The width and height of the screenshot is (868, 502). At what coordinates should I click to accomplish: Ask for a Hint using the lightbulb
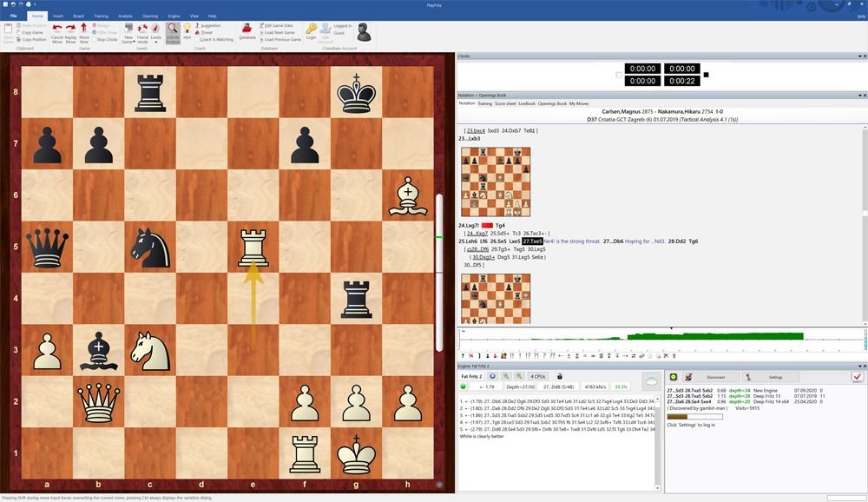click(187, 30)
